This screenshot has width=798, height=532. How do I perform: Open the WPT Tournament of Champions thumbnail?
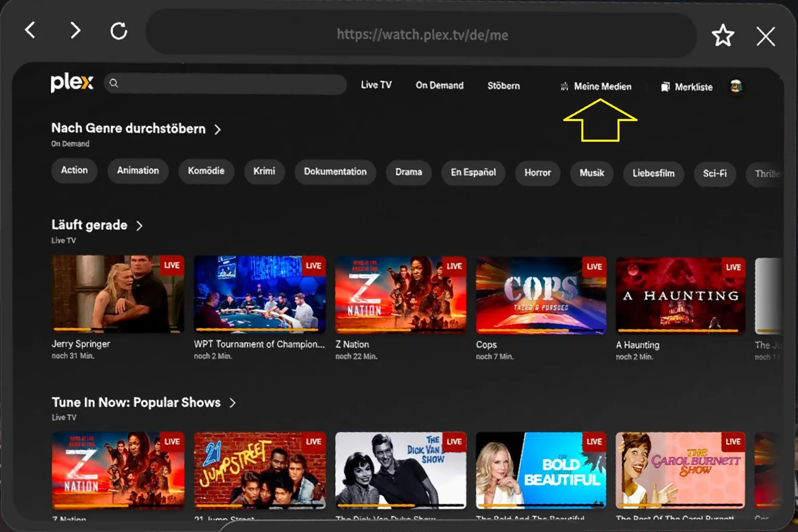260,295
